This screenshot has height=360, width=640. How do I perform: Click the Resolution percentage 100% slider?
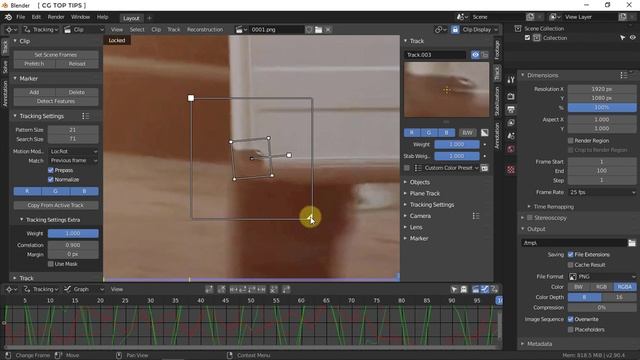[602, 107]
